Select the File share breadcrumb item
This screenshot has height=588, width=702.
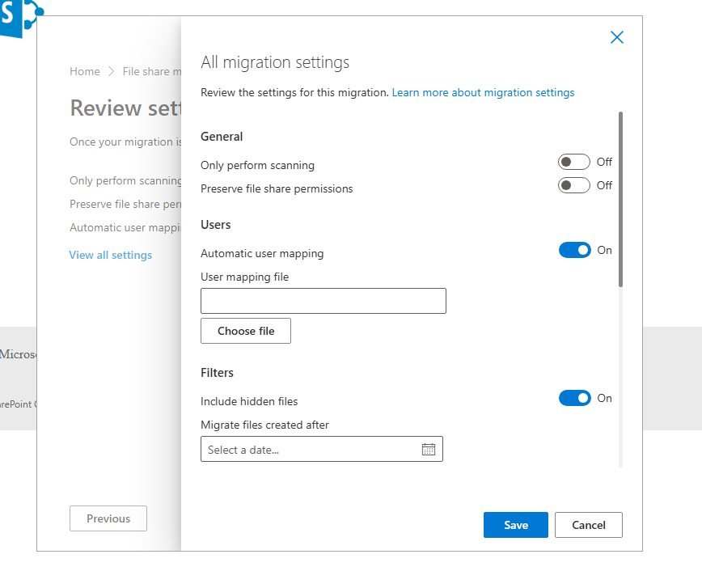tap(146, 72)
